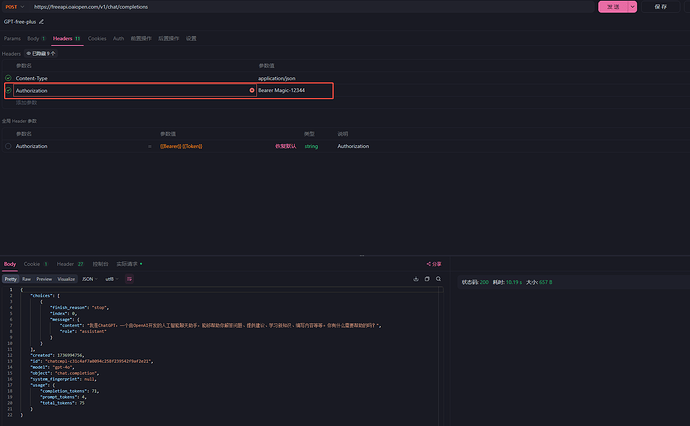690x426 pixels.
Task: Click the "role": "assistant" line
Action: [x=83, y=331]
